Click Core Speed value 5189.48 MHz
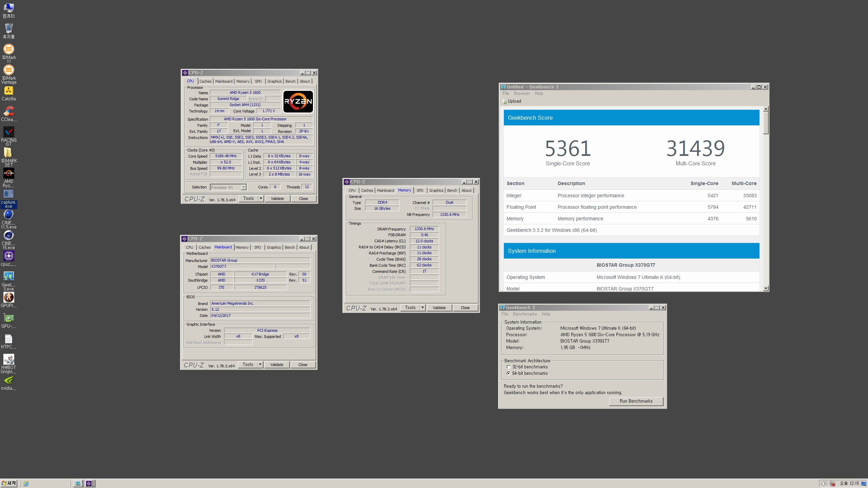Screen dimensions: 868x488 [226, 156]
